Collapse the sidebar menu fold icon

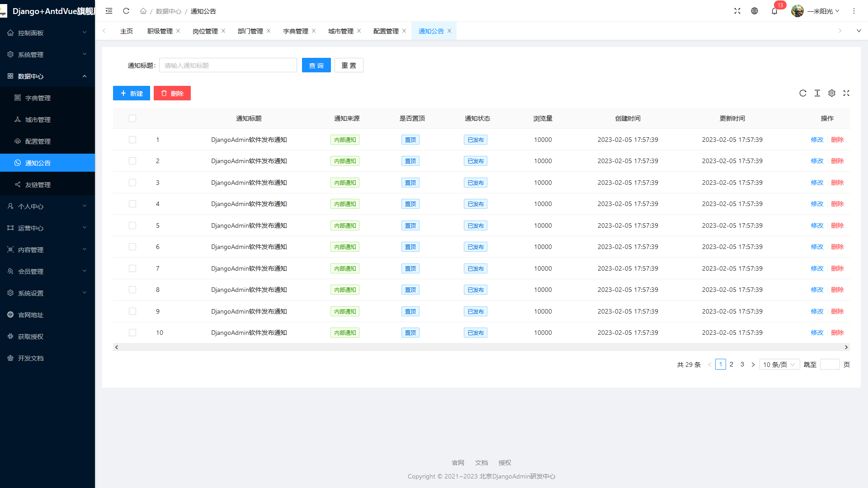109,11
